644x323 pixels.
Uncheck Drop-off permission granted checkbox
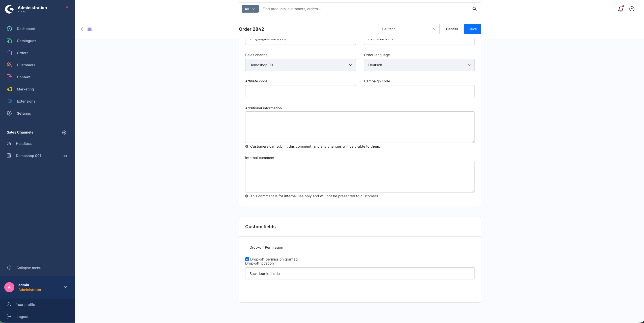pyautogui.click(x=247, y=259)
